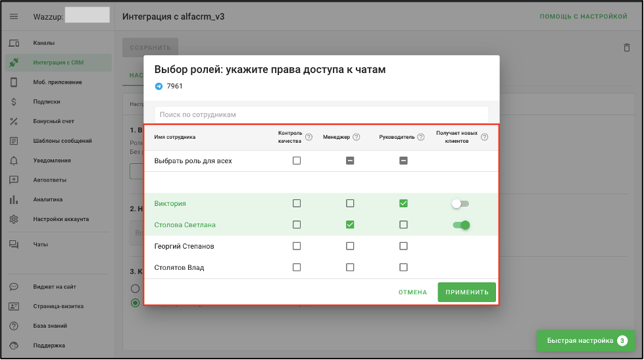Click the Помощь с настройкой link

pyautogui.click(x=583, y=16)
